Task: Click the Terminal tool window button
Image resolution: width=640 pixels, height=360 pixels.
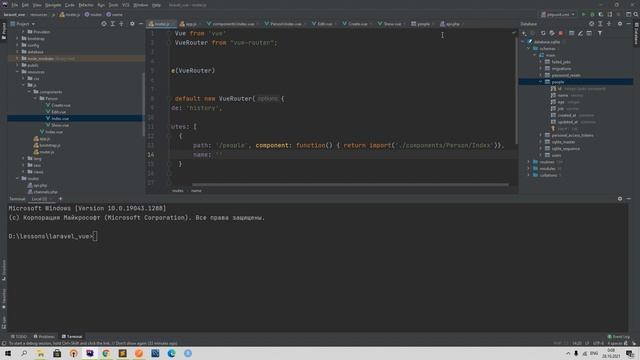Action: pos(72,337)
